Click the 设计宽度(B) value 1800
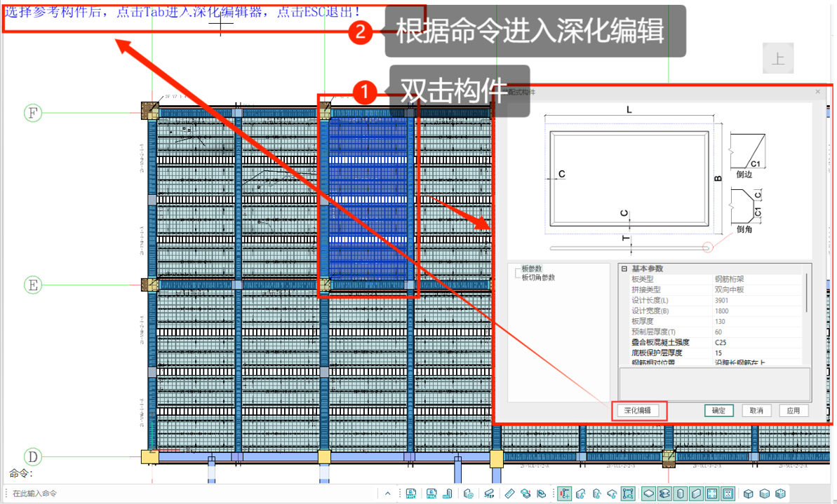Image resolution: width=837 pixels, height=504 pixels. [757, 311]
